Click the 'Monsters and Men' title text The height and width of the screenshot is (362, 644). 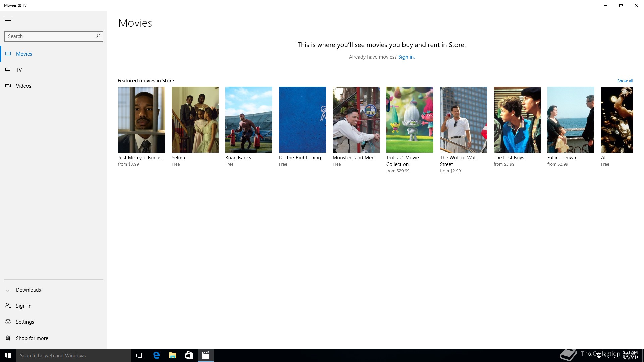(354, 158)
